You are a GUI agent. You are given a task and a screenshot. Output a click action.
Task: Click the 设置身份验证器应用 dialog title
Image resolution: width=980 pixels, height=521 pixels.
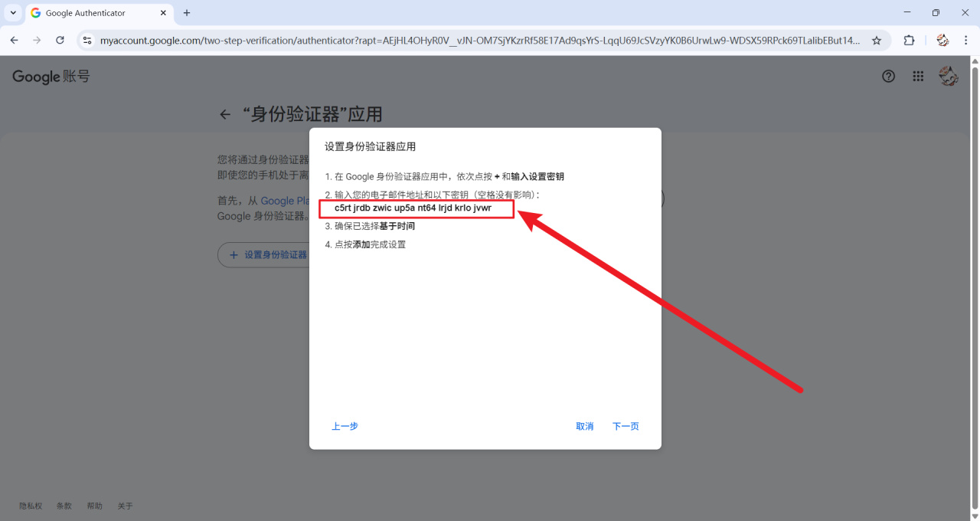pyautogui.click(x=370, y=146)
